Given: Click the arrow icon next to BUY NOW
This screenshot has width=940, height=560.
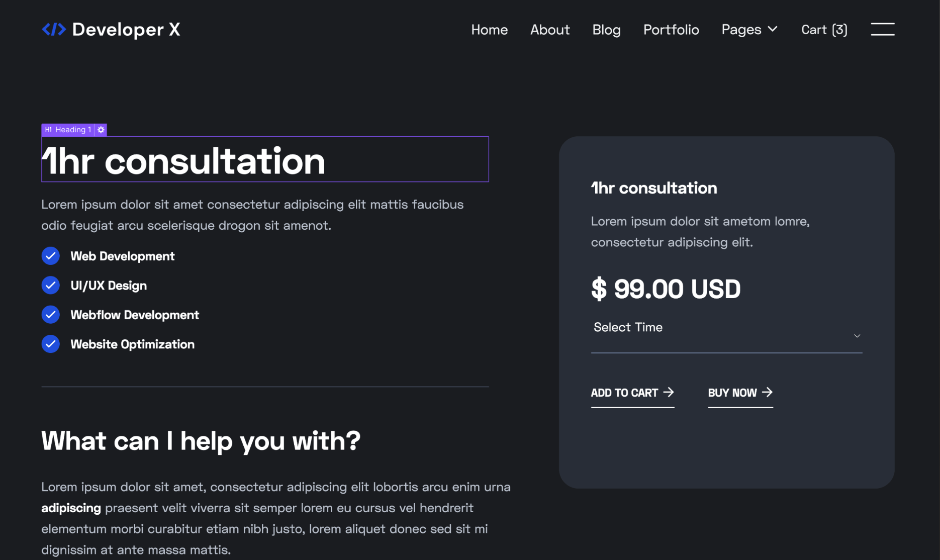Looking at the screenshot, I should click(x=767, y=392).
